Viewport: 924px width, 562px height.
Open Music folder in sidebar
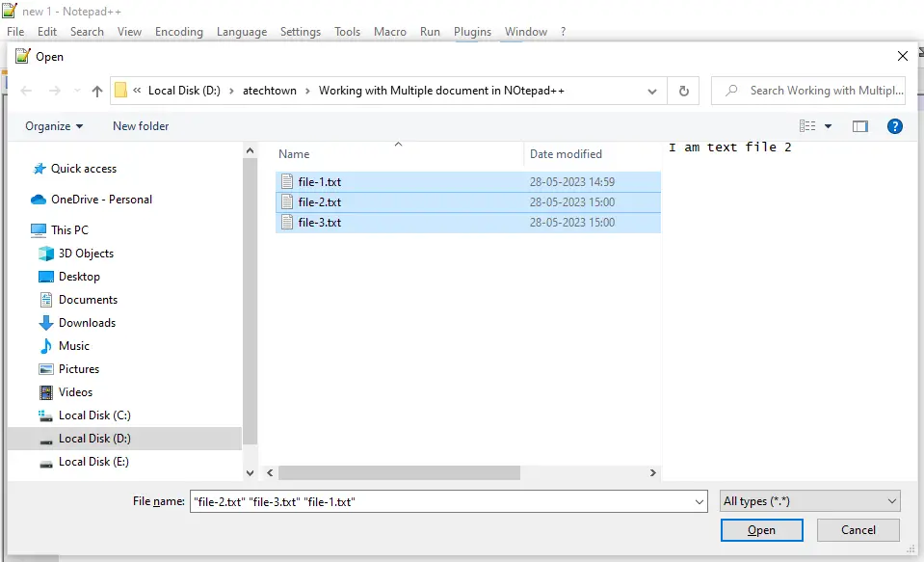[x=73, y=346]
